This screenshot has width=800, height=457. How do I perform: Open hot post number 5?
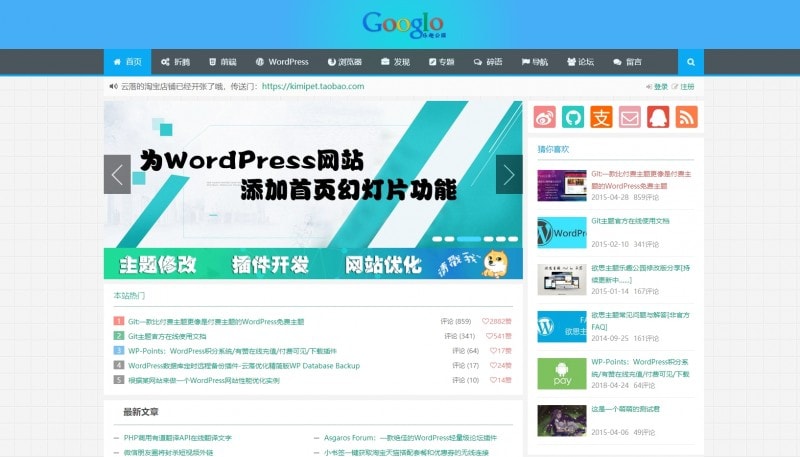[x=204, y=380]
